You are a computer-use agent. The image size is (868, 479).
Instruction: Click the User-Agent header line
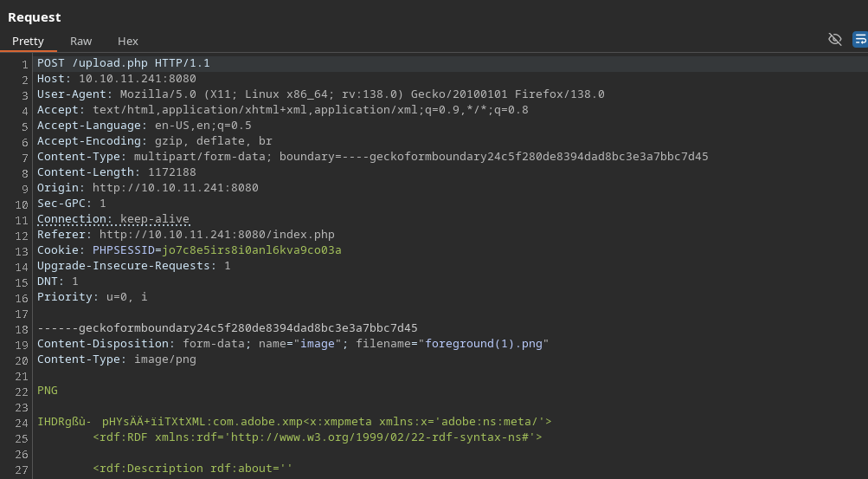320,94
